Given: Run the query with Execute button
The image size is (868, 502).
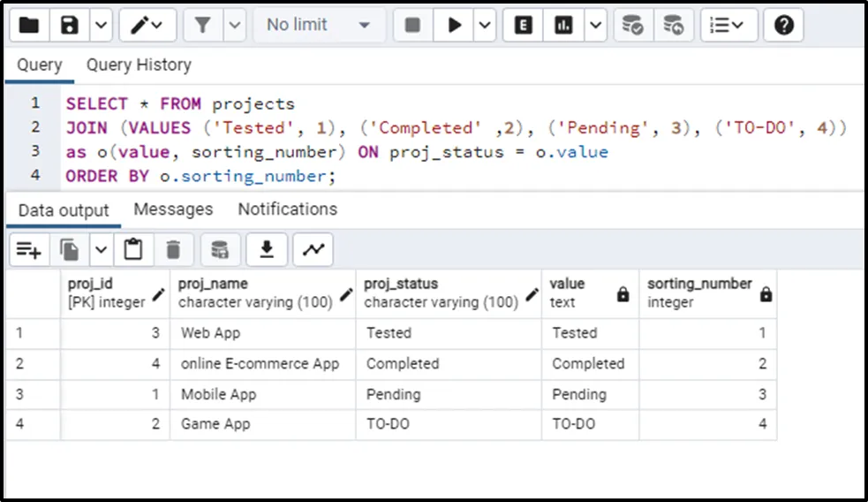Looking at the screenshot, I should pyautogui.click(x=455, y=25).
